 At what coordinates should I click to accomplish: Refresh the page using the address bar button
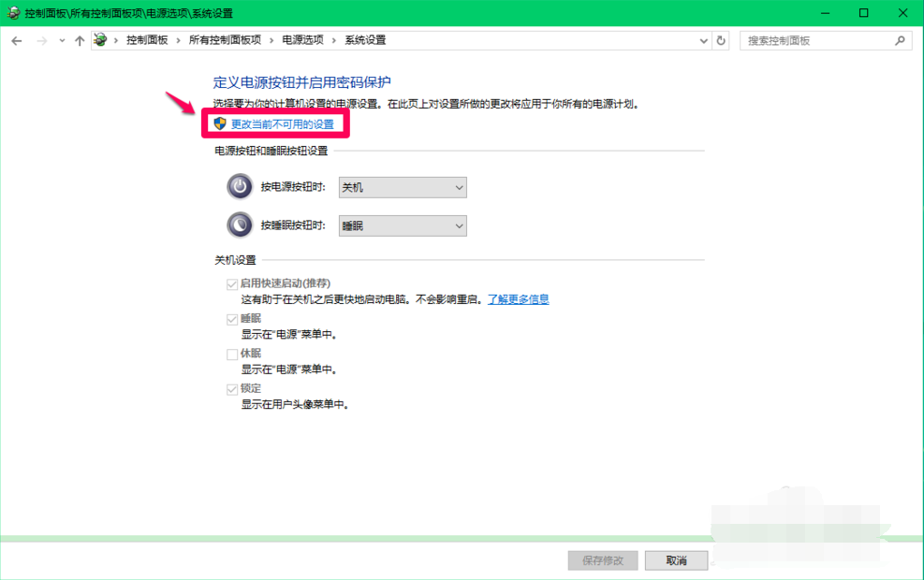pos(721,41)
